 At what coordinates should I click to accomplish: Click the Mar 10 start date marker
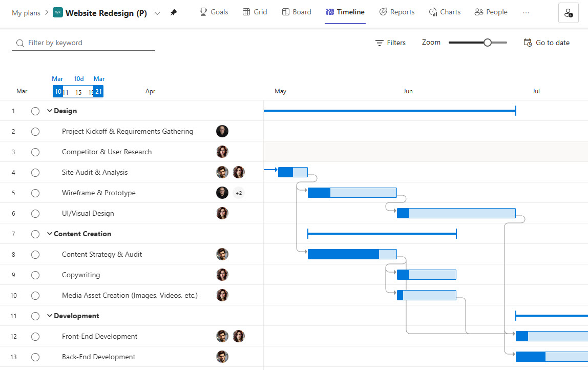pyautogui.click(x=58, y=92)
